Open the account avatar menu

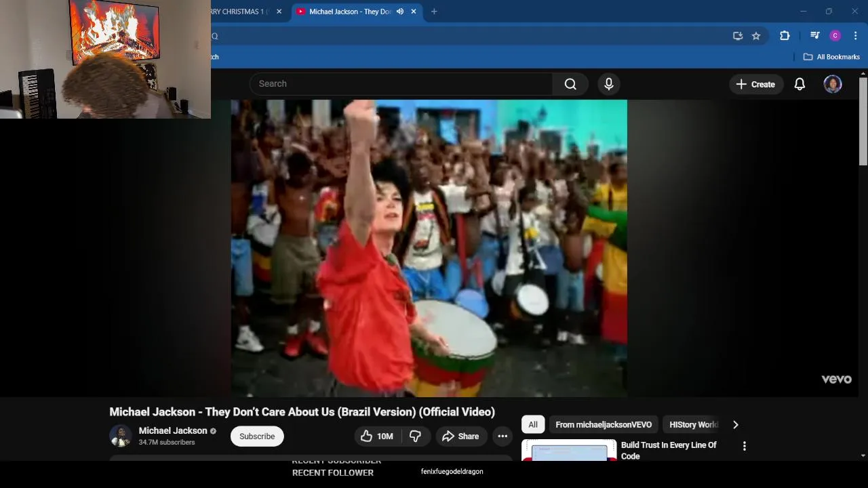(833, 84)
